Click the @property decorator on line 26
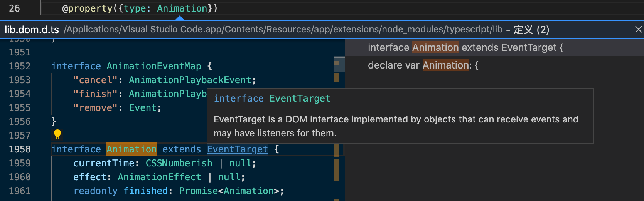The image size is (644, 201). point(87,8)
